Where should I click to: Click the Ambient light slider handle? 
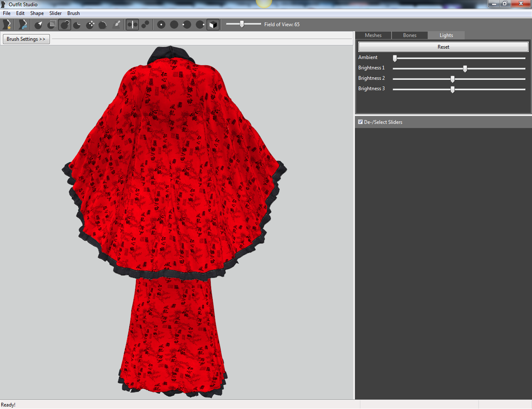click(x=395, y=58)
